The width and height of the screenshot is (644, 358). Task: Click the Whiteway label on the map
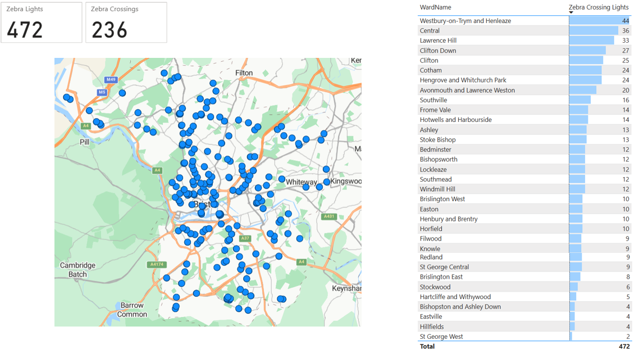coord(301,182)
